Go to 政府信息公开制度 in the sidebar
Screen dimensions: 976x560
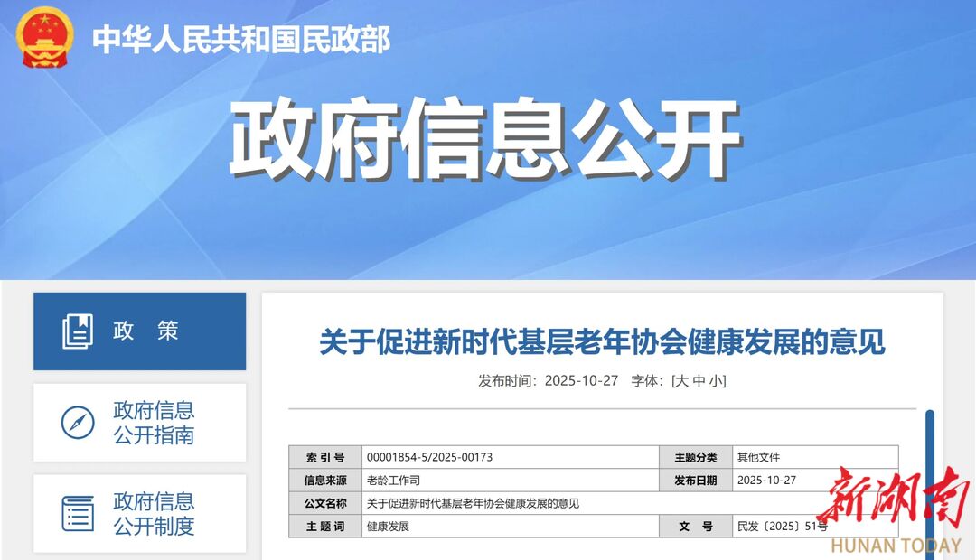tap(153, 513)
